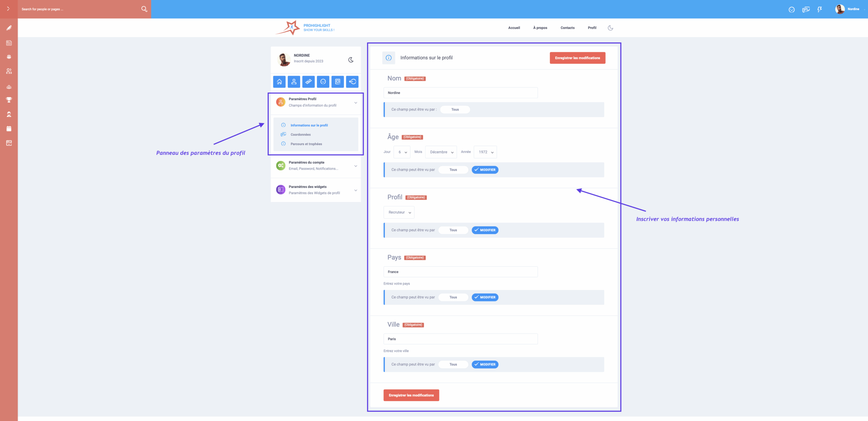Image resolution: width=868 pixels, height=421 pixels.
Task: Click the blue exchange arrows icon button
Action: click(308, 82)
